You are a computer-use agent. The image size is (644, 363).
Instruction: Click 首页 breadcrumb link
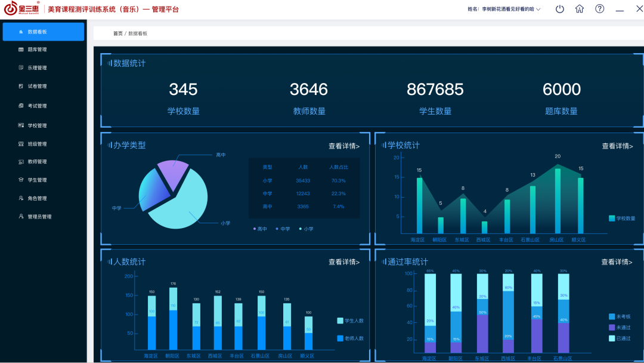[117, 33]
